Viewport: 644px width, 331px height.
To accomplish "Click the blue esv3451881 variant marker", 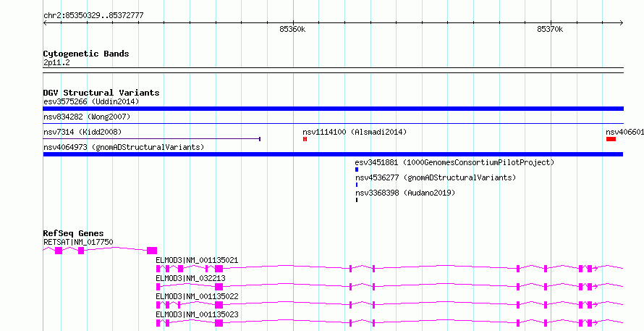I will 357,169.
